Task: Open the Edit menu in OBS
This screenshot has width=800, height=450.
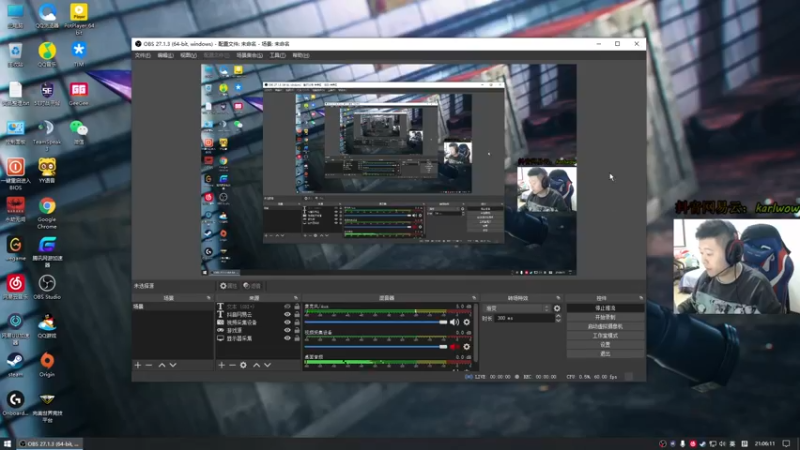Action: click(x=165, y=55)
